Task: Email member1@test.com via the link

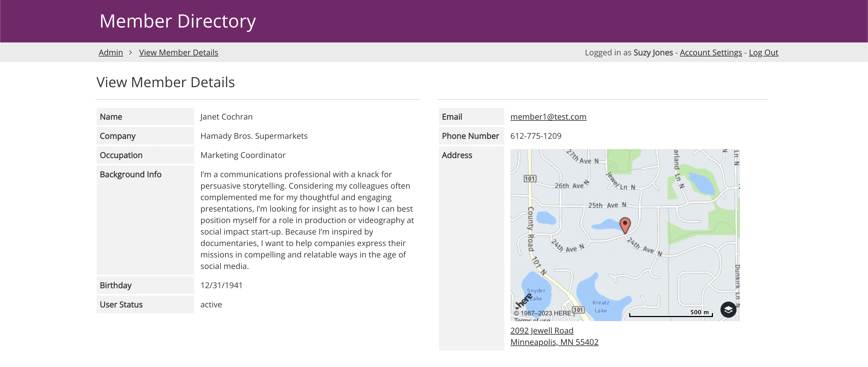Action: coord(548,116)
